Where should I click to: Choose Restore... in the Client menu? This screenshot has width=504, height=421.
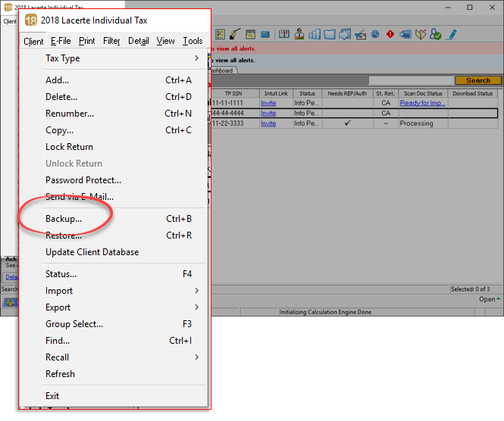[64, 235]
